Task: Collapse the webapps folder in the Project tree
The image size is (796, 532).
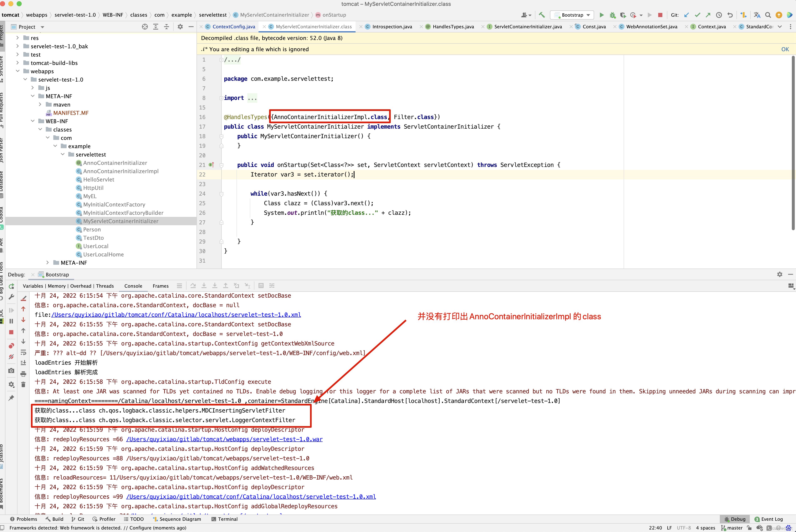Action: point(18,71)
